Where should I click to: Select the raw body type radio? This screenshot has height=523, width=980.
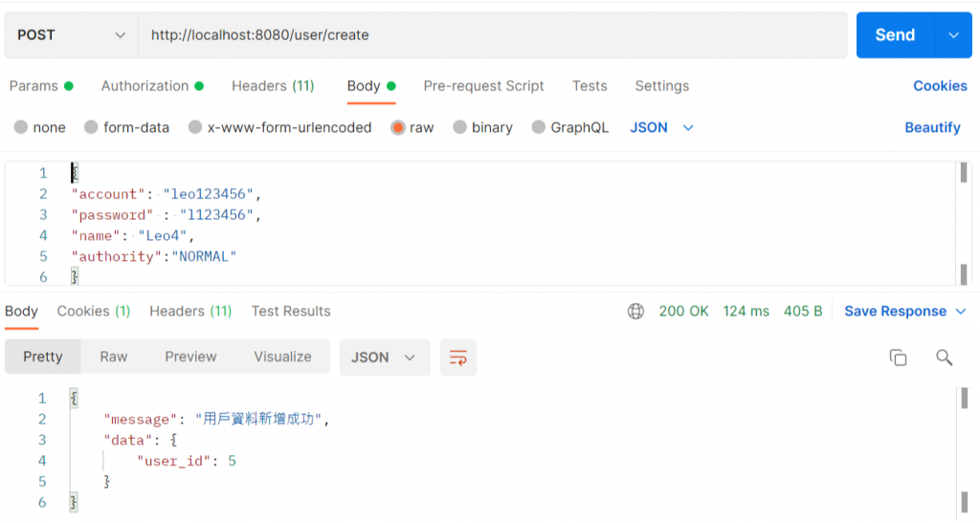point(397,127)
